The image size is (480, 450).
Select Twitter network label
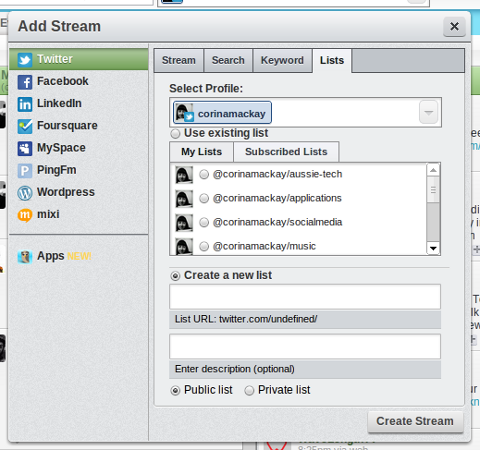[55, 59]
